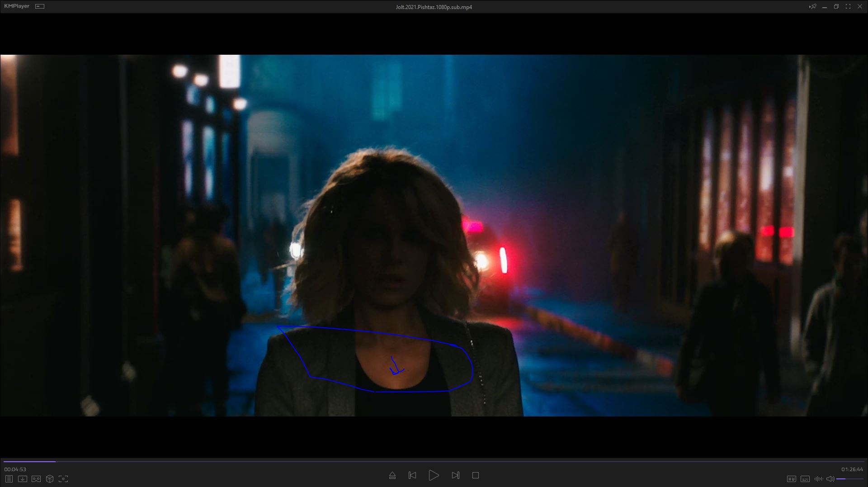Switch to compact mode via title bar icon

(40, 6)
